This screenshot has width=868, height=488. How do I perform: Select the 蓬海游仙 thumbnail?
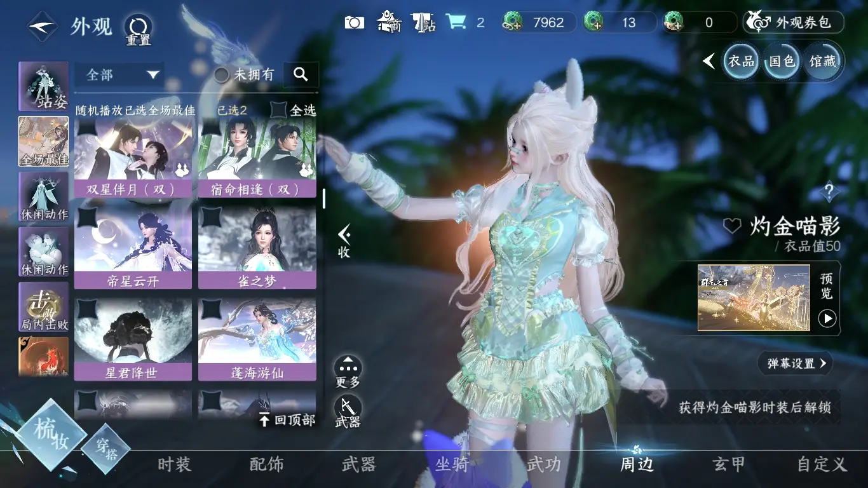(257, 339)
